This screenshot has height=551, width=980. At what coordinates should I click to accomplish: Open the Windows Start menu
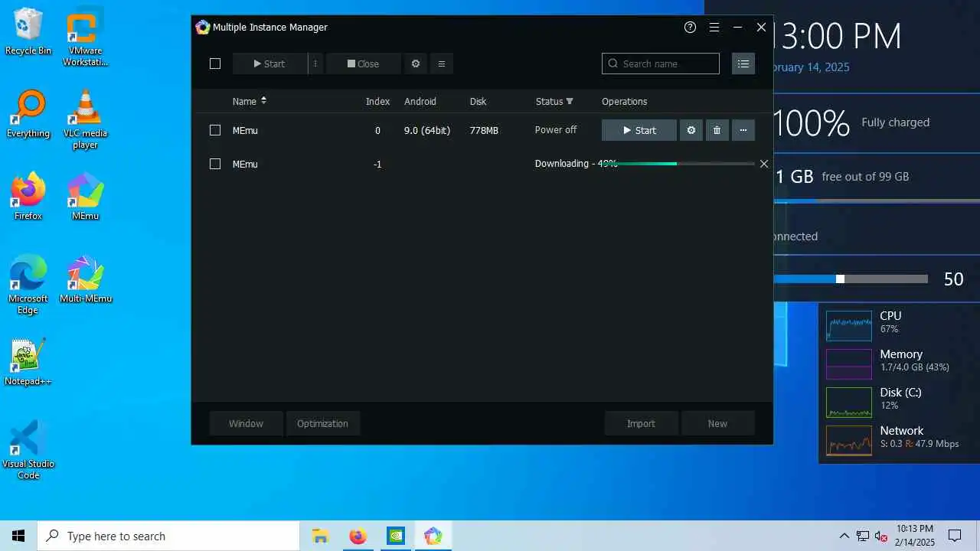pyautogui.click(x=18, y=536)
